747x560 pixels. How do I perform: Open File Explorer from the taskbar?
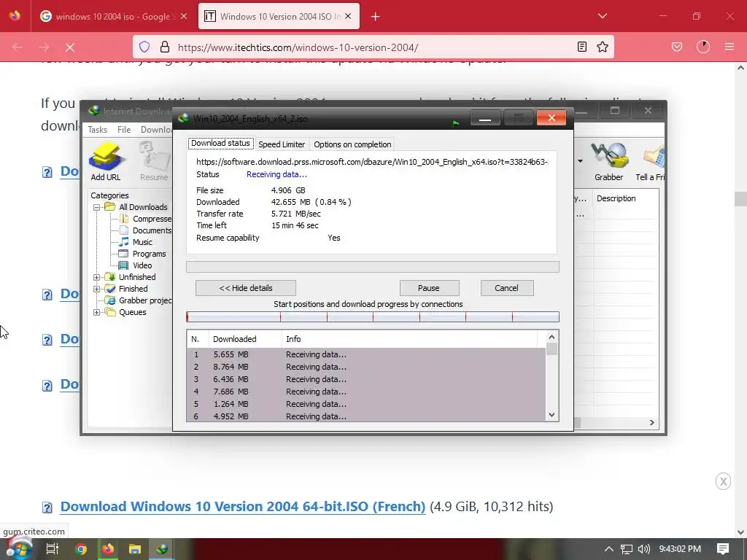tap(135, 549)
